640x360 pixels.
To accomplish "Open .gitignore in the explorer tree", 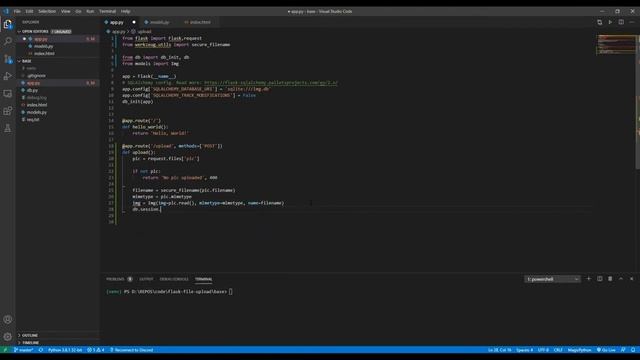I will [x=58, y=76].
